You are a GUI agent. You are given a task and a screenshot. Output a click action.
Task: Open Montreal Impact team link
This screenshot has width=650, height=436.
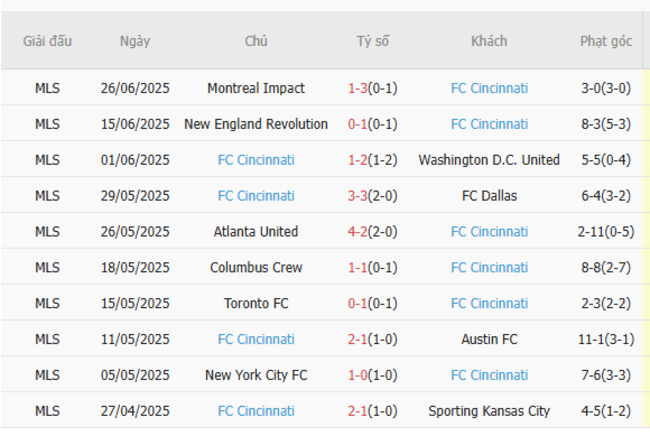coord(256,88)
